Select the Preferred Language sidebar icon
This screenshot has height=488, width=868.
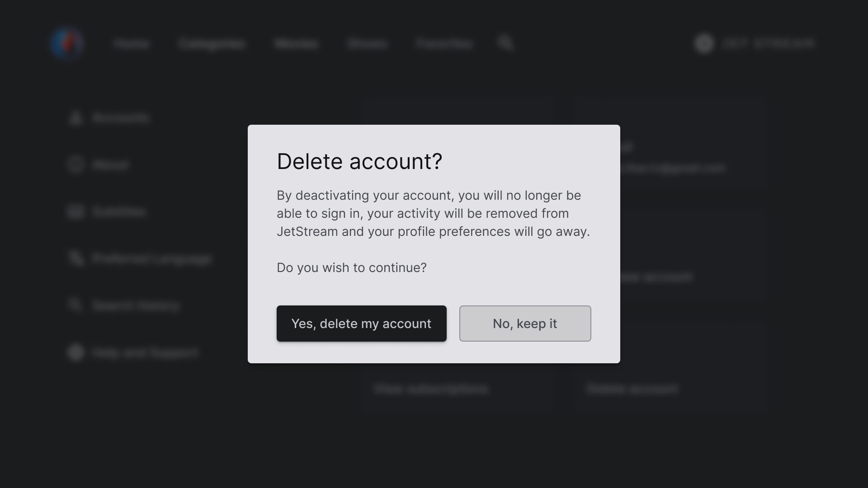(75, 258)
